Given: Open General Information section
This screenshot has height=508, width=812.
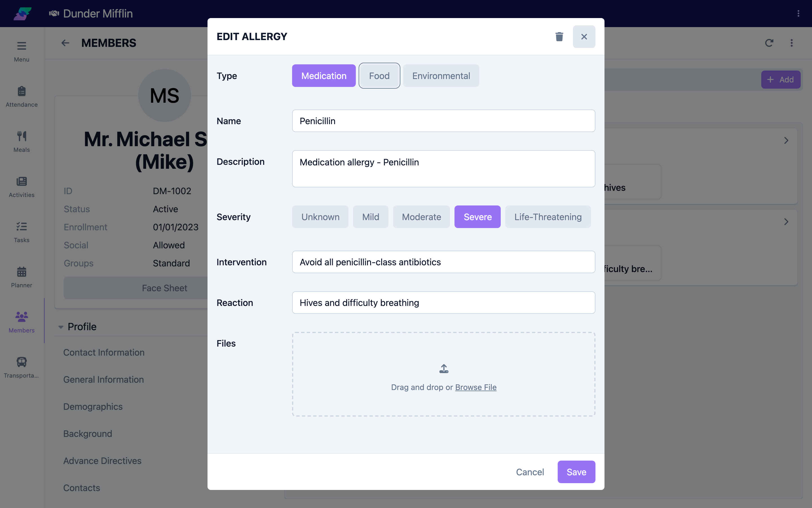Looking at the screenshot, I should (x=103, y=380).
